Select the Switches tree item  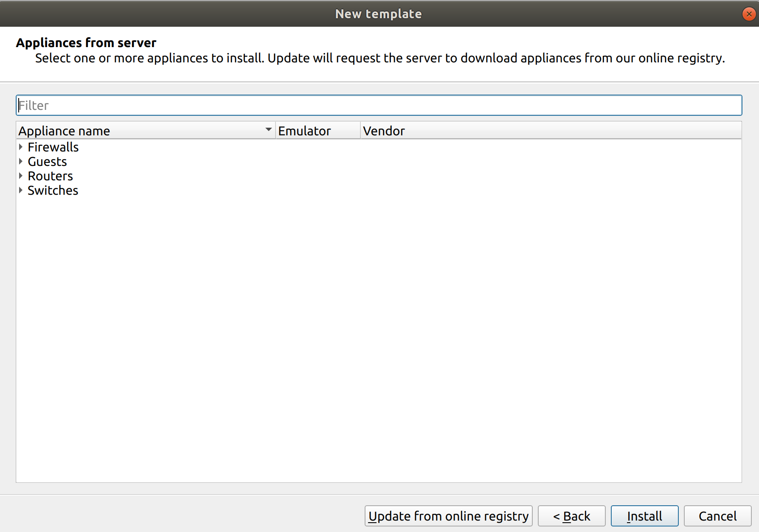[x=53, y=190]
